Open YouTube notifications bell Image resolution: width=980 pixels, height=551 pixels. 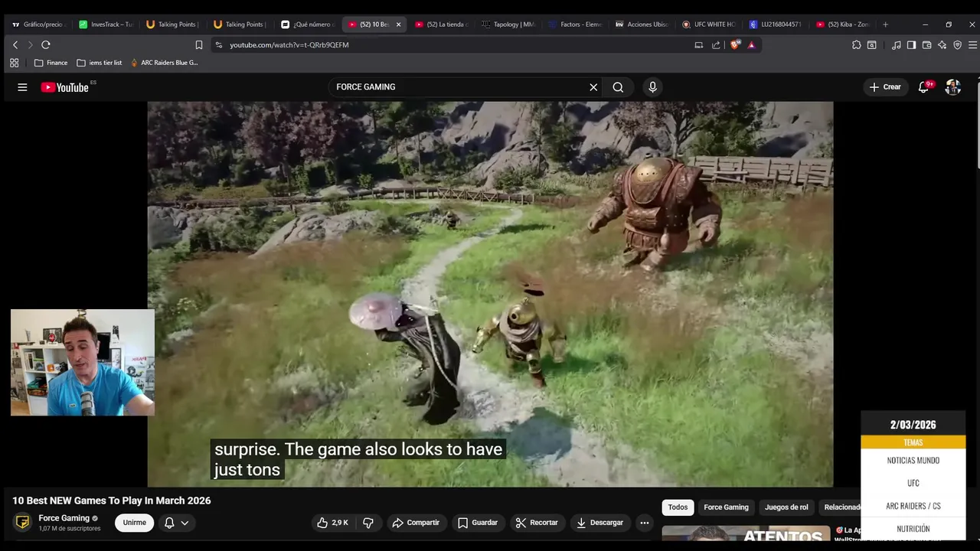[x=924, y=87]
